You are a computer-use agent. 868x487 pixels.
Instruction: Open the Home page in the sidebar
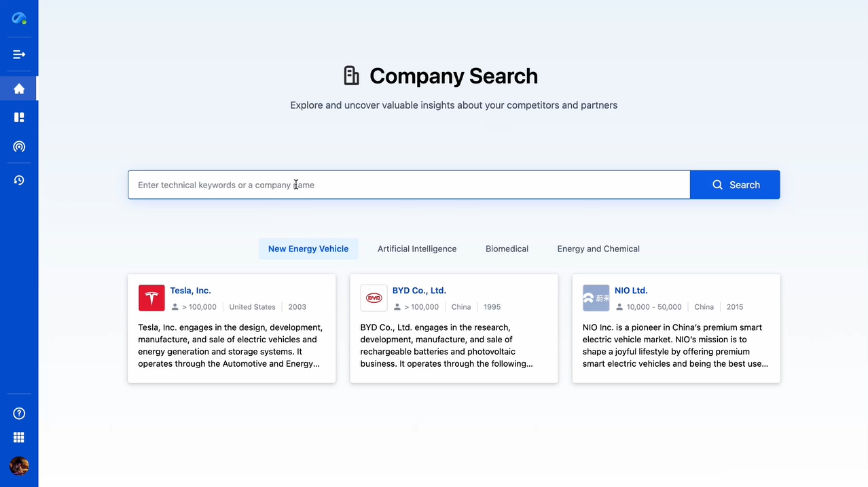18,88
